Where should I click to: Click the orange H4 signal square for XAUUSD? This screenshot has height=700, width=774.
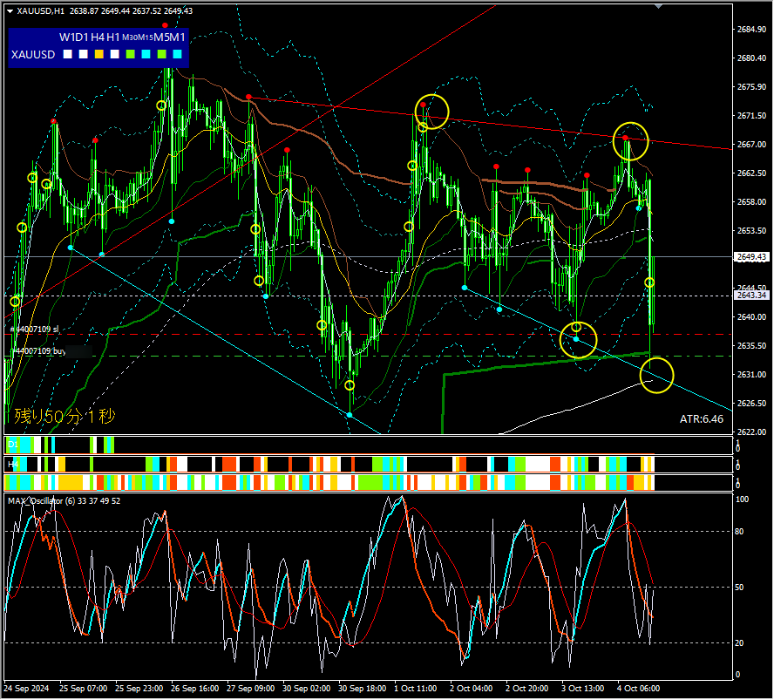click(99, 54)
